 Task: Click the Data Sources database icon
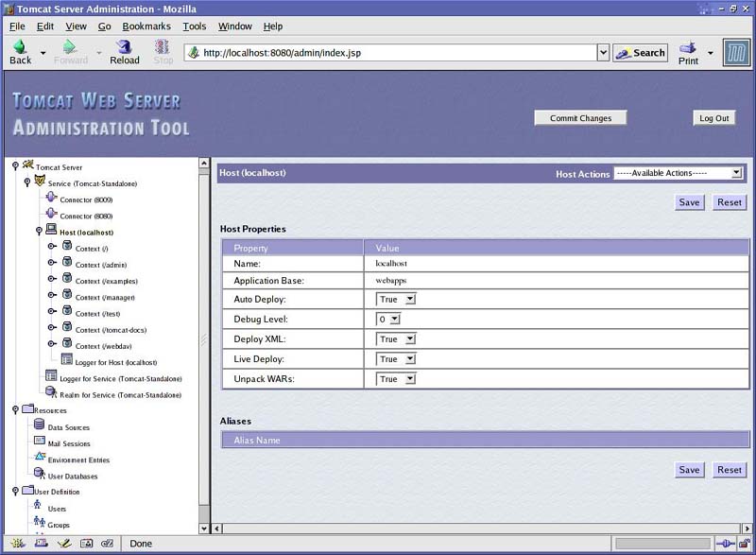[40, 425]
